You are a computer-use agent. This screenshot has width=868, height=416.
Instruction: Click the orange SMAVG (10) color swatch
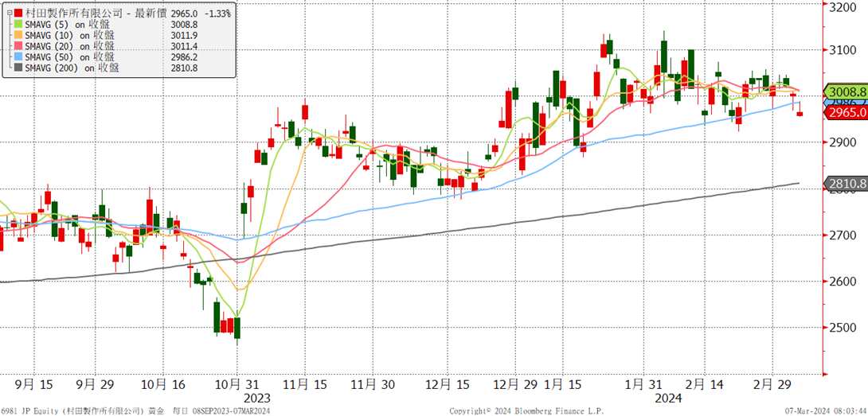pyautogui.click(x=19, y=36)
